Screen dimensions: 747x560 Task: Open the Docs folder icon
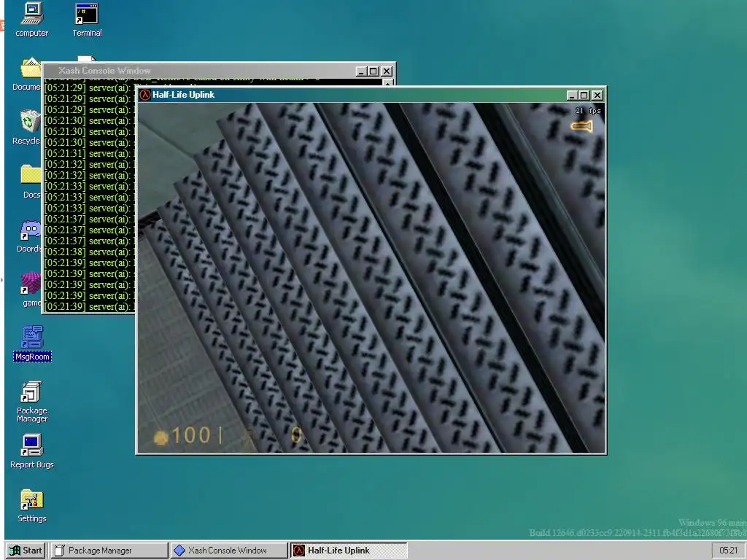31,182
